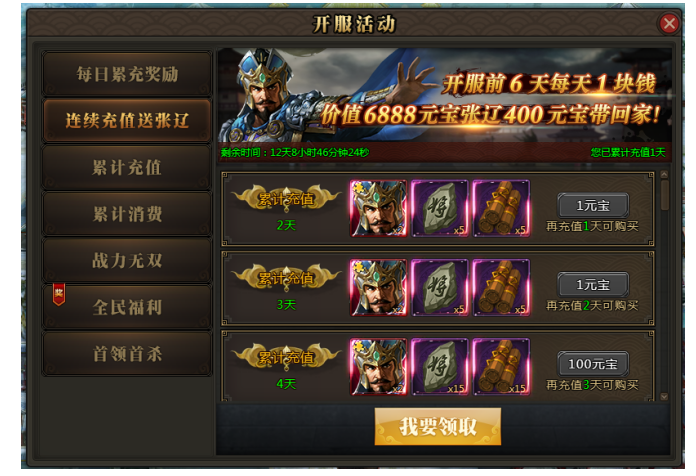Click 将 stone token x15 in 4天 row
696x476 pixels.
tap(439, 367)
